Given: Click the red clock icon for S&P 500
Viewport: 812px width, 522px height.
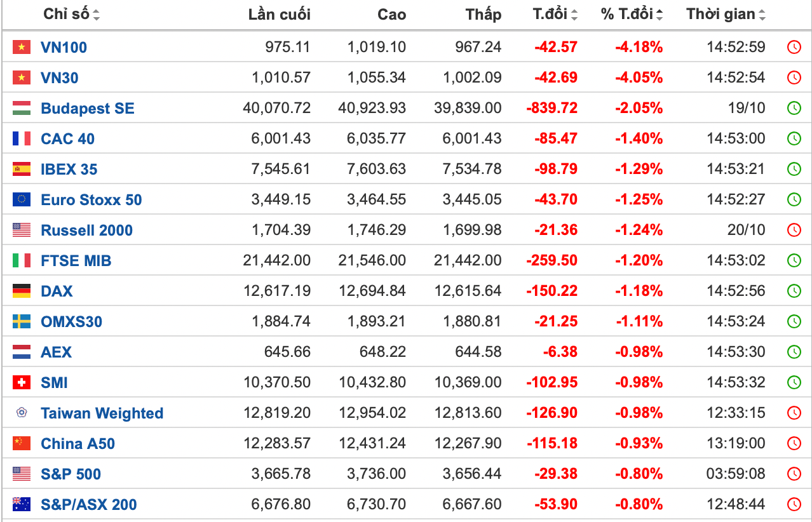Looking at the screenshot, I should click(x=794, y=474).
